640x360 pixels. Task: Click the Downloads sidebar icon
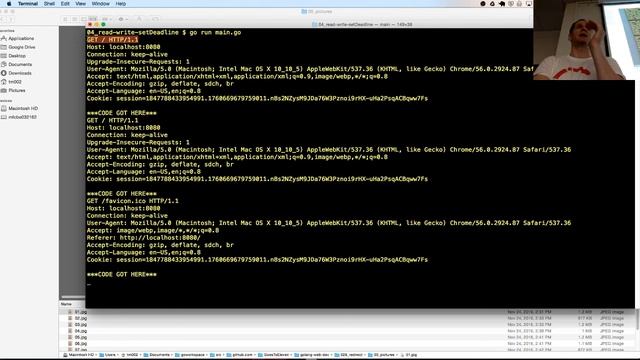click(4, 73)
